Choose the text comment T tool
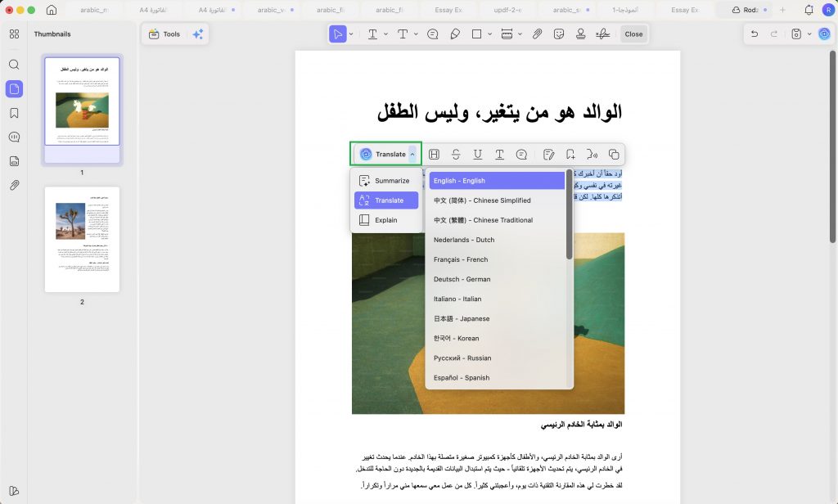Viewport: 838px width, 504px height. click(373, 34)
